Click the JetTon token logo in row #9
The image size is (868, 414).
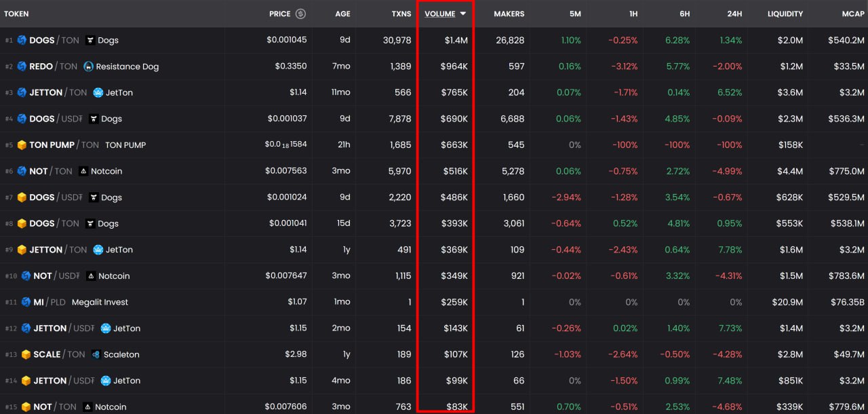pos(98,250)
